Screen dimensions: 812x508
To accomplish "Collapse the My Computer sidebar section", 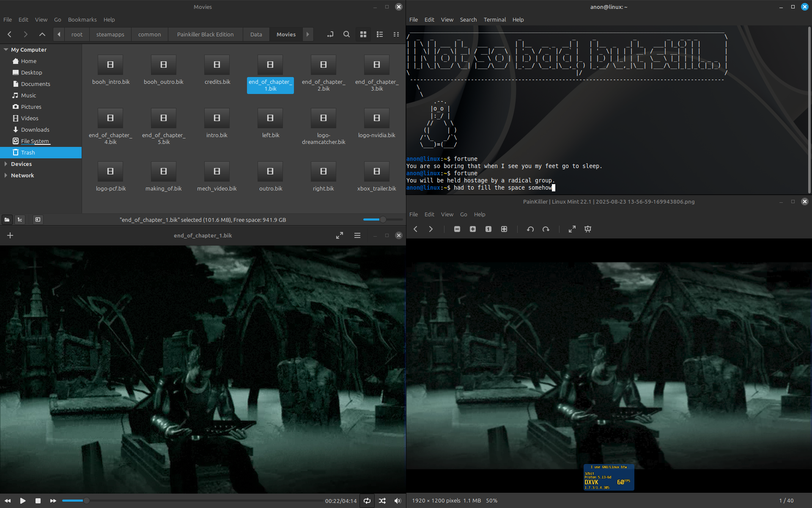I will 5,50.
